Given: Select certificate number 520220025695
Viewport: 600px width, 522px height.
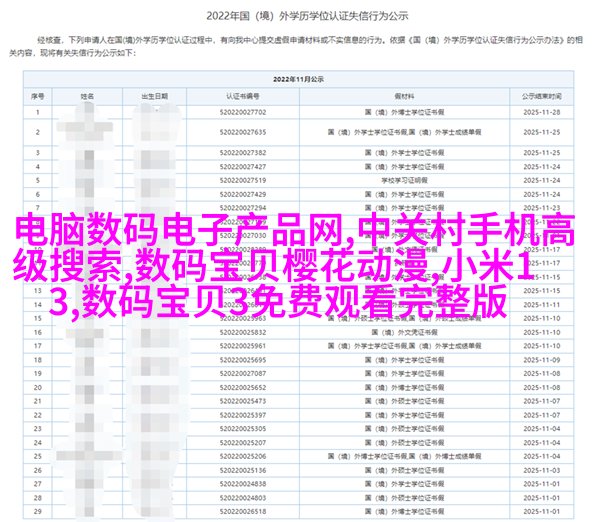Looking at the screenshot, I should (243, 360).
